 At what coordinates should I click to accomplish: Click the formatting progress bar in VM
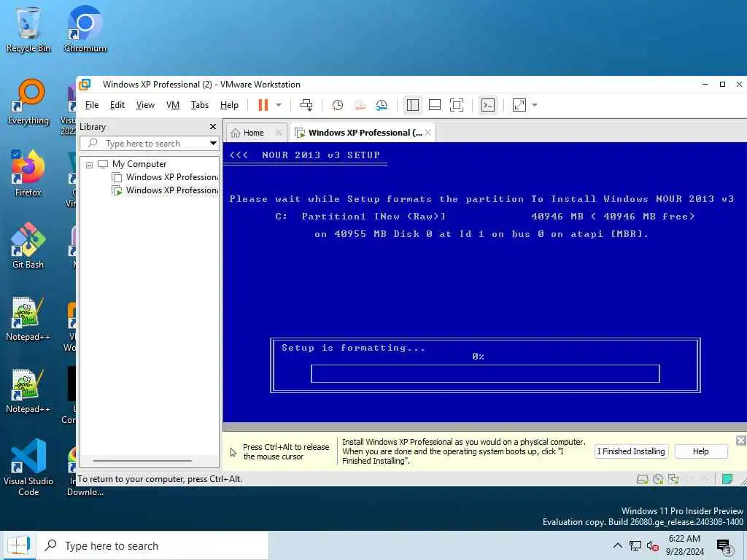click(485, 374)
